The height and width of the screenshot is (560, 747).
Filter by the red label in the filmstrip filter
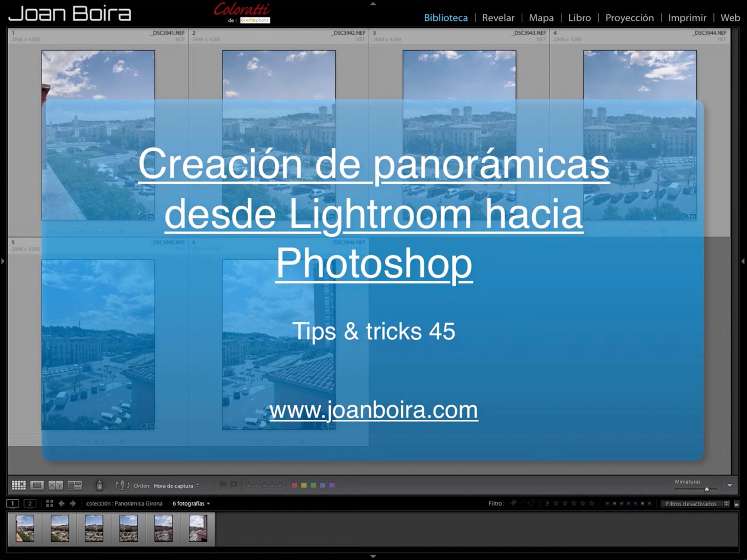tap(607, 503)
